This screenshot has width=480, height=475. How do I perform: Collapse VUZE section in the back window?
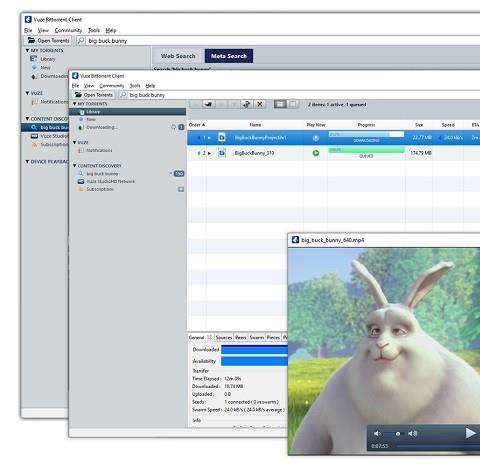(27, 93)
